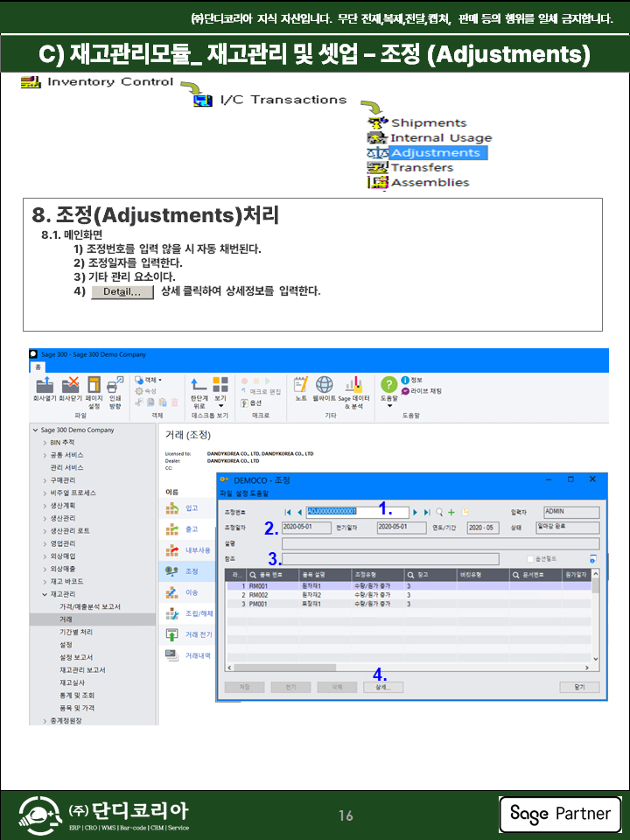Viewport: 630px width, 840px height.
Task: Click the 조정번호 input field
Action: 357,512
